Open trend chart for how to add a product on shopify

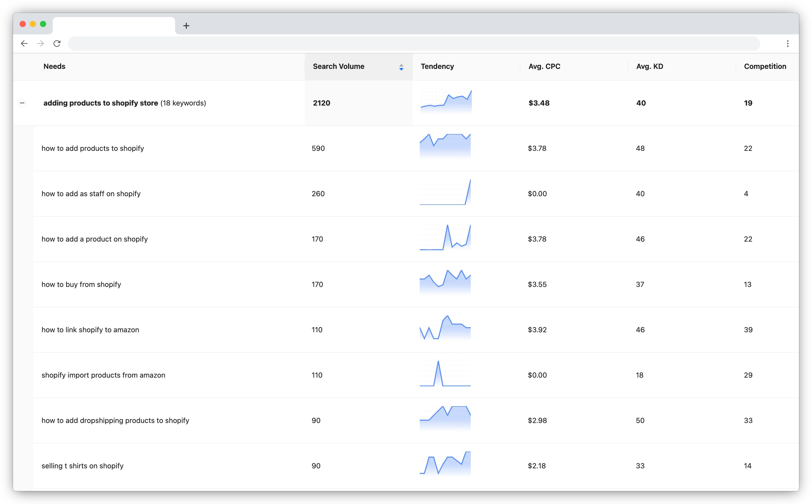tap(445, 237)
